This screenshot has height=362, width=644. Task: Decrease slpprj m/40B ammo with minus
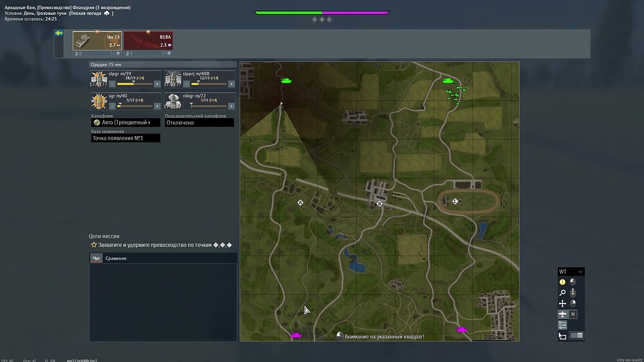tap(187, 84)
